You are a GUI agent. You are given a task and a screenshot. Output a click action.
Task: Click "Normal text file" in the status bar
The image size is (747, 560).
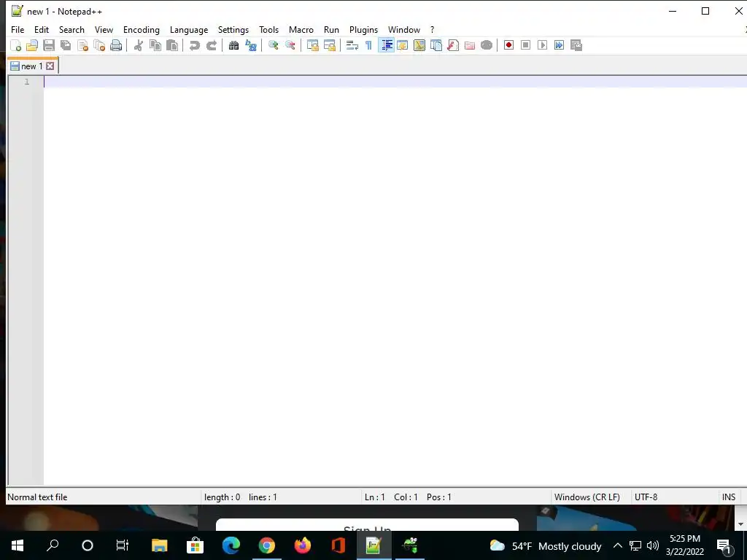(37, 497)
